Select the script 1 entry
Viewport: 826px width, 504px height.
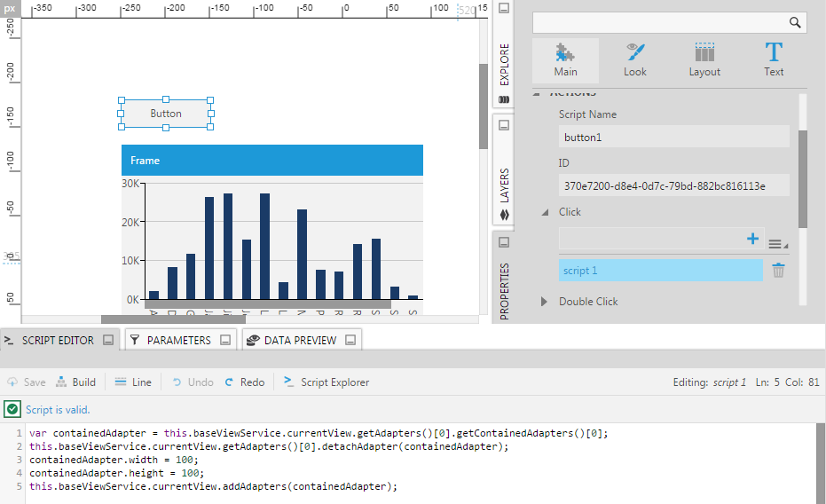point(661,270)
